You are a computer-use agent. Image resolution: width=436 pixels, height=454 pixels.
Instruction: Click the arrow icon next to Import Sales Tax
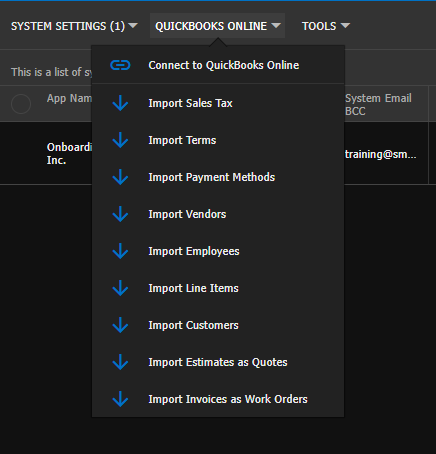click(120, 103)
